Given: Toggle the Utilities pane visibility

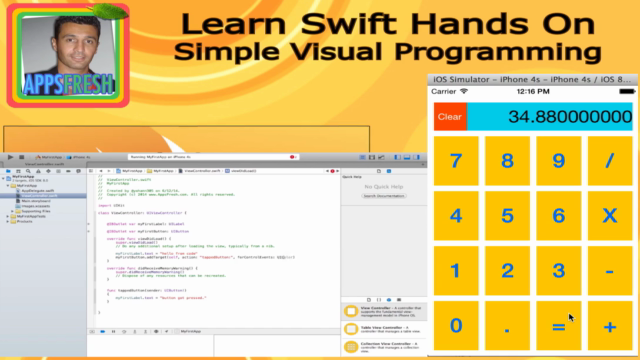Looking at the screenshot, I should click(416, 157).
